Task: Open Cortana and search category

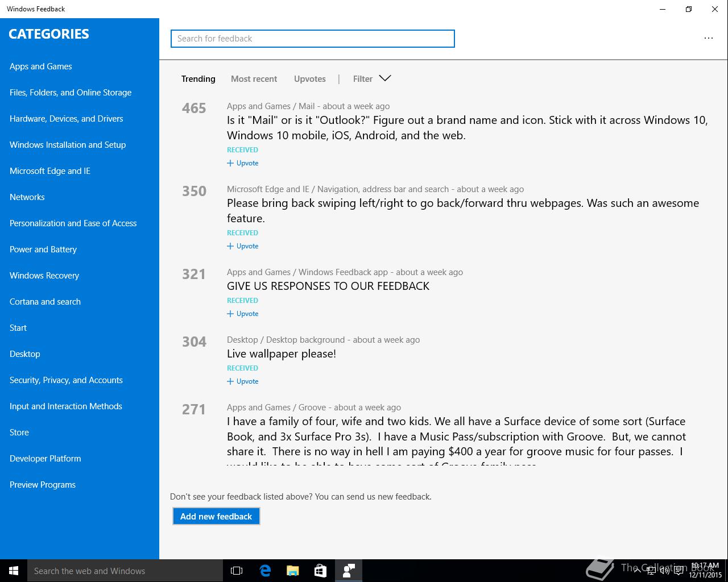Action: coord(45,302)
